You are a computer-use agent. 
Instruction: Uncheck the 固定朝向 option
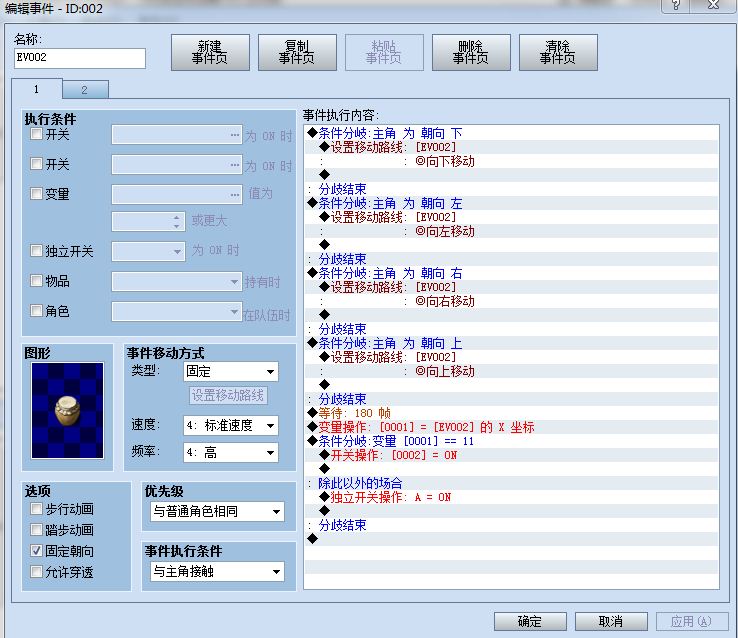tap(36, 550)
